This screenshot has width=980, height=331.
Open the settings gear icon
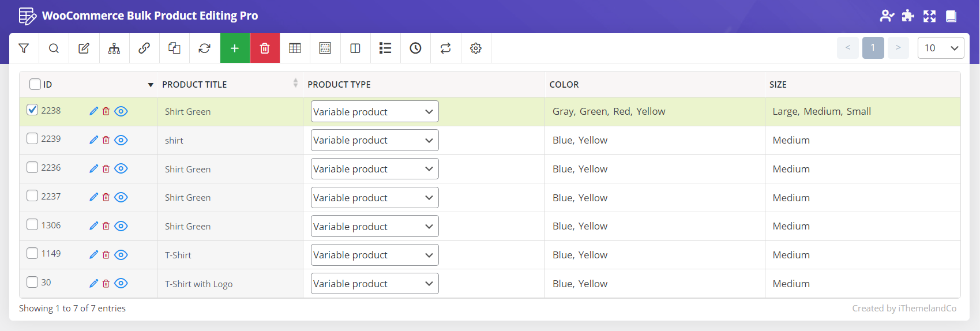coord(475,48)
